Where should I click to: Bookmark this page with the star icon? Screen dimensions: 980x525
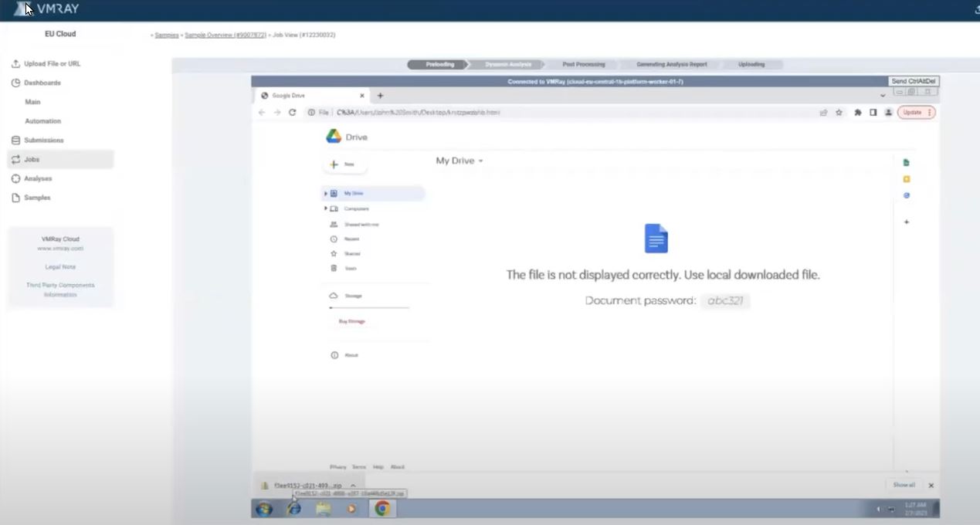click(839, 112)
